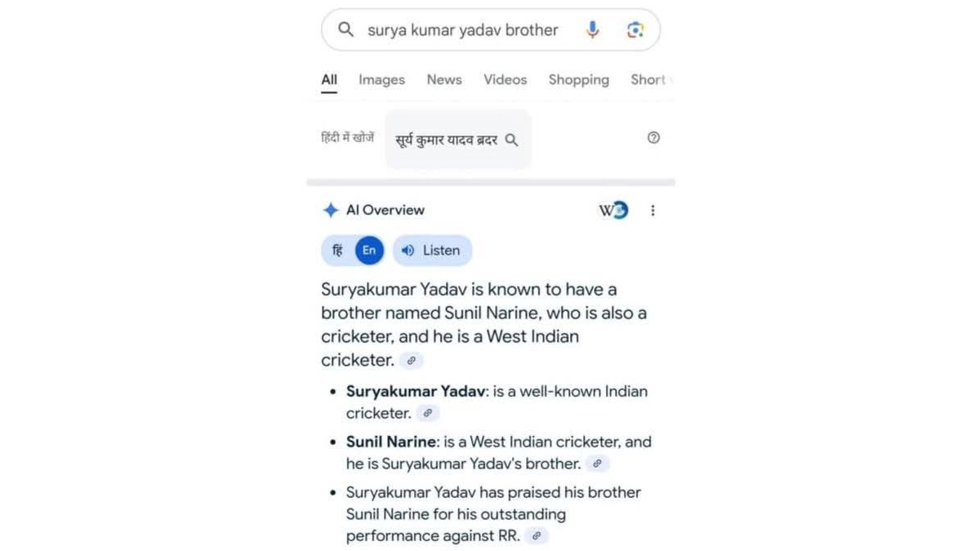This screenshot has width=980, height=551.
Task: Click source link after 'Suryakumar Yadav's brother'
Action: point(598,464)
